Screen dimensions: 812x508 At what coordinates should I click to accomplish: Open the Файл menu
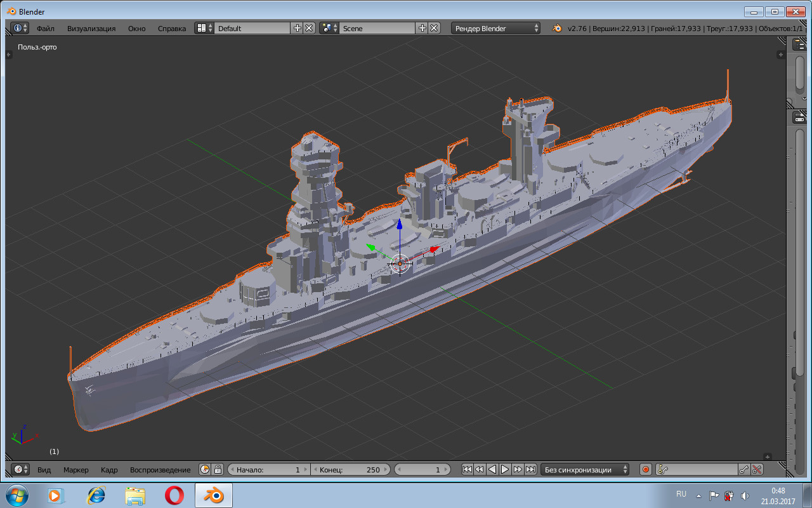(45, 28)
